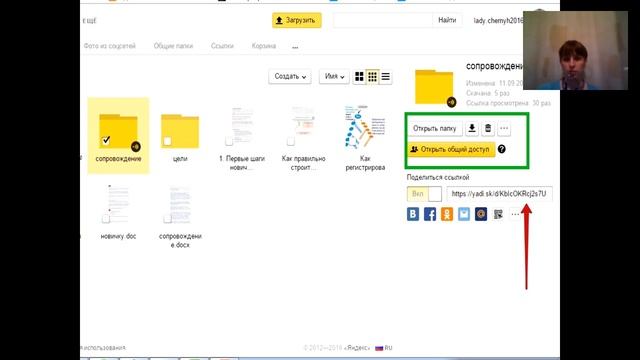
Task: Focus the search input field
Action: 382,20
